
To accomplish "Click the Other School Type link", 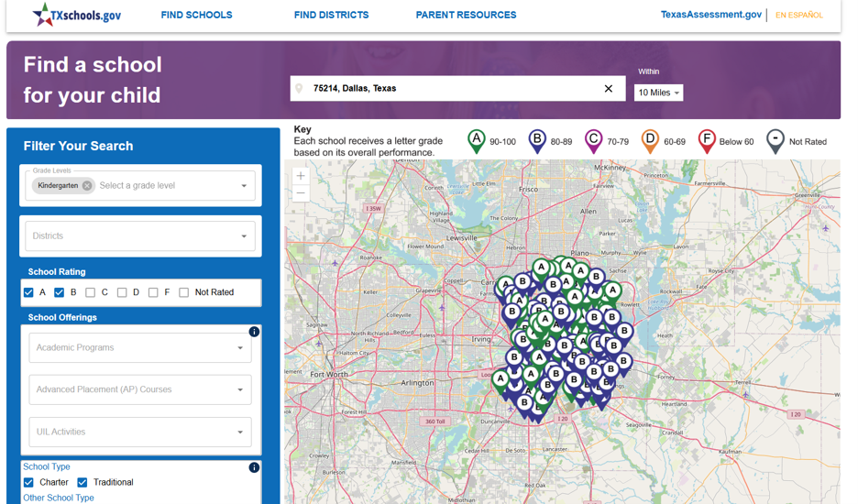I will click(59, 498).
